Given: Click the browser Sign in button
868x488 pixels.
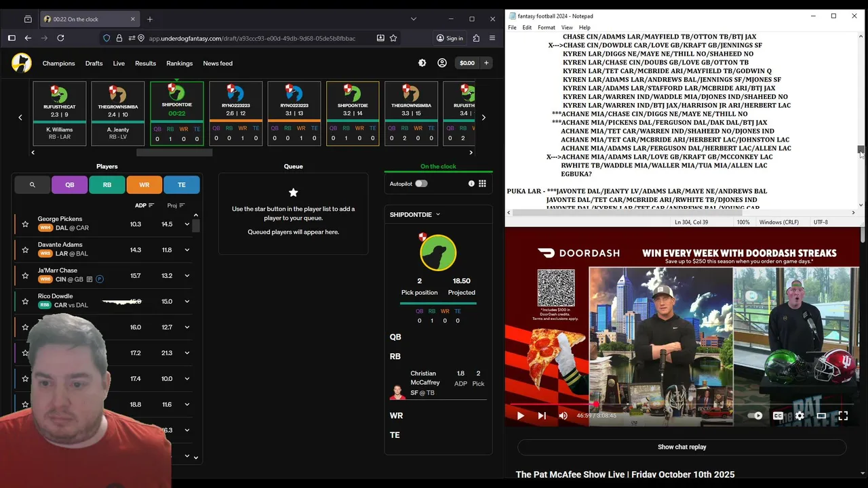Looking at the screenshot, I should [450, 39].
